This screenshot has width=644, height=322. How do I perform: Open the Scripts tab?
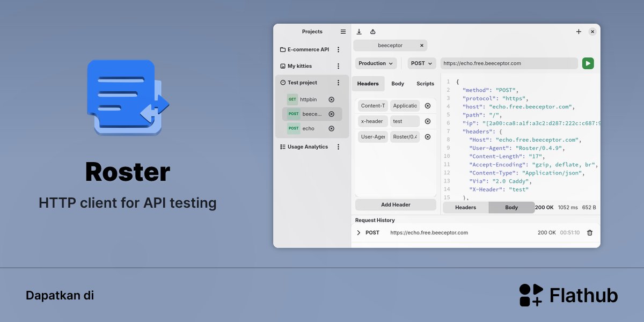[426, 84]
